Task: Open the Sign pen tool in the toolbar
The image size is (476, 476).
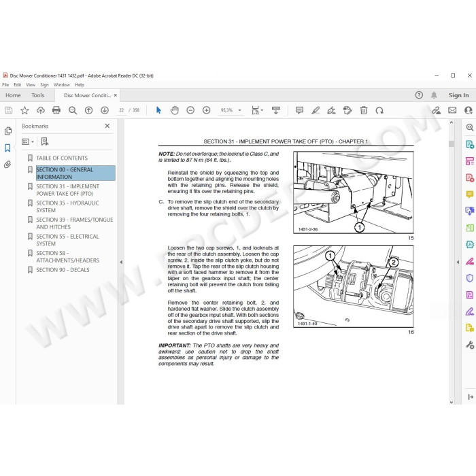Action: [x=332, y=110]
